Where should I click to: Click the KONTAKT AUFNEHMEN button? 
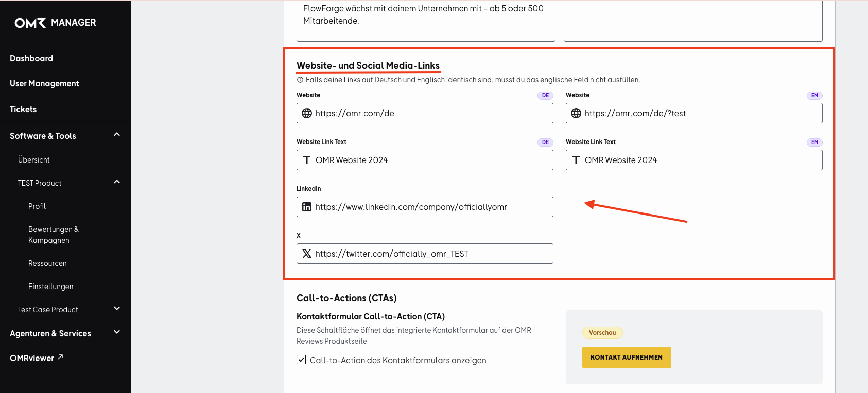coord(627,358)
